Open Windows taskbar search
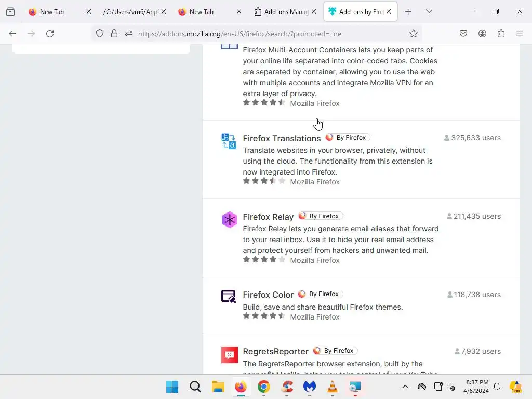 click(x=195, y=387)
